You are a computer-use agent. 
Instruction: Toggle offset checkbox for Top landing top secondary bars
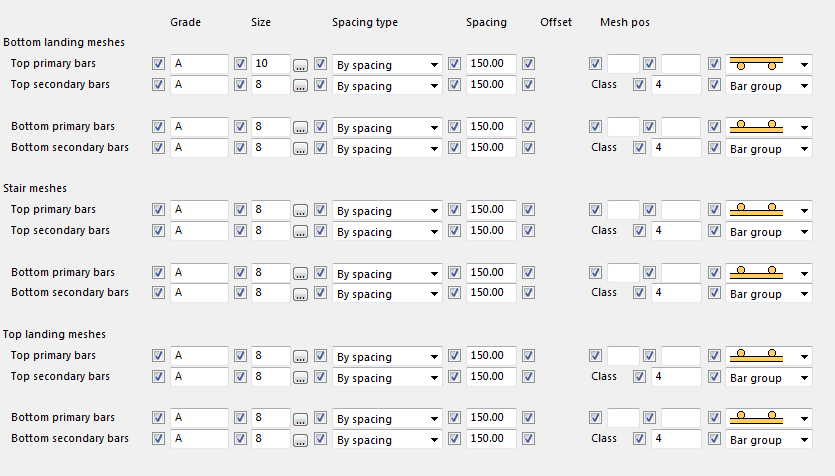pos(529,377)
